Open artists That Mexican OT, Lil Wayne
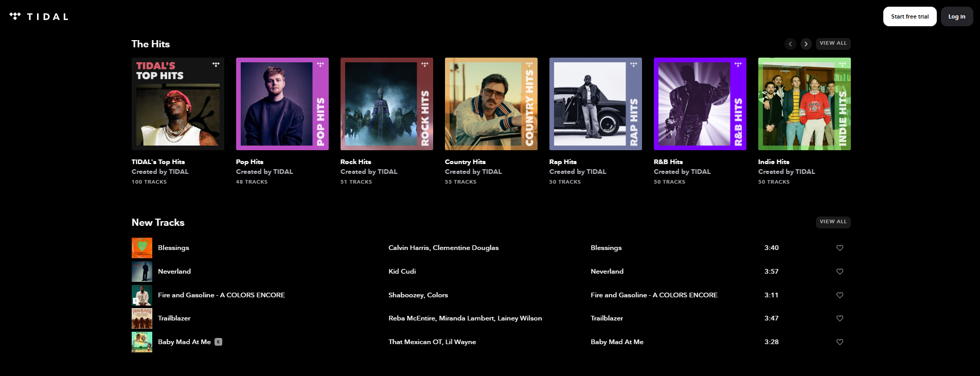Screen dimensions: 980x376 click(432, 342)
